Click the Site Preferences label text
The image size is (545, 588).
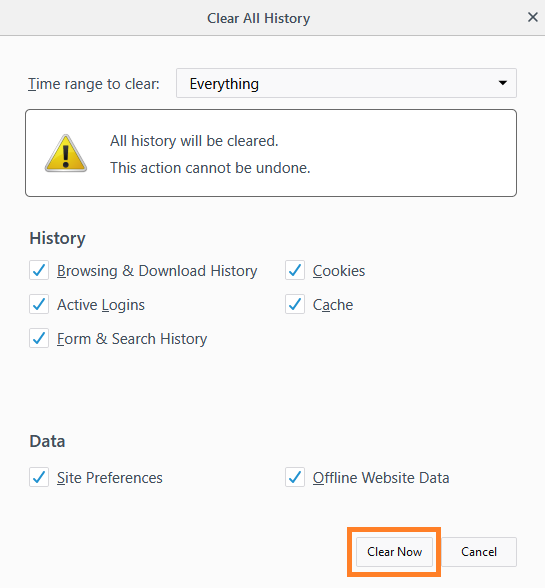(x=110, y=477)
